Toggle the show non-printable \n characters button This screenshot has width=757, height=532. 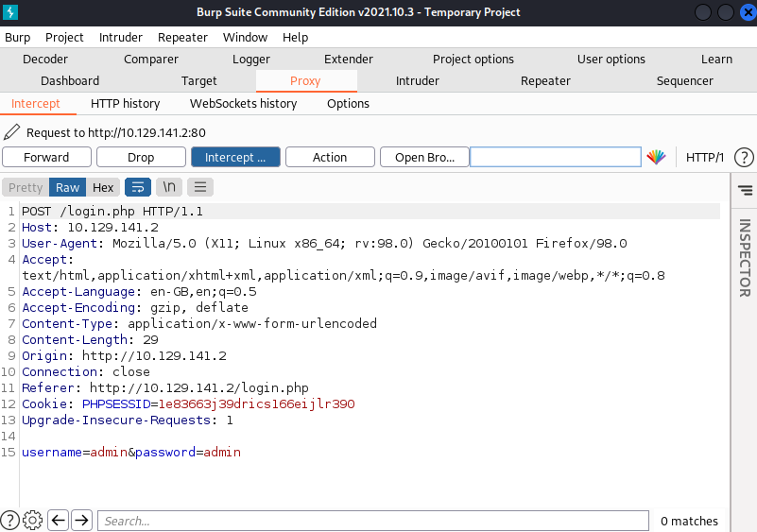click(x=169, y=187)
